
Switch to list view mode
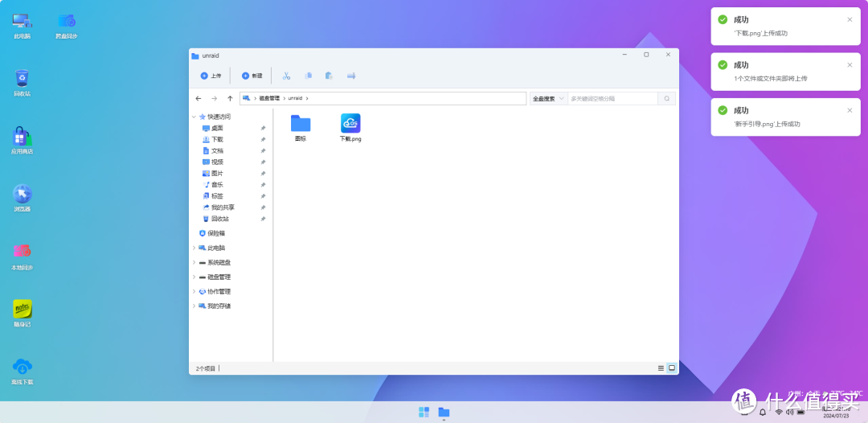click(x=661, y=368)
